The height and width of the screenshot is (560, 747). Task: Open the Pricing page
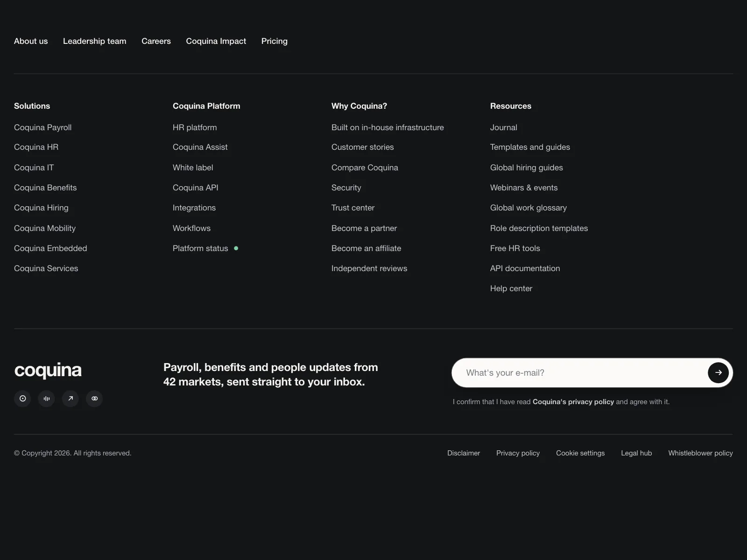click(x=275, y=41)
